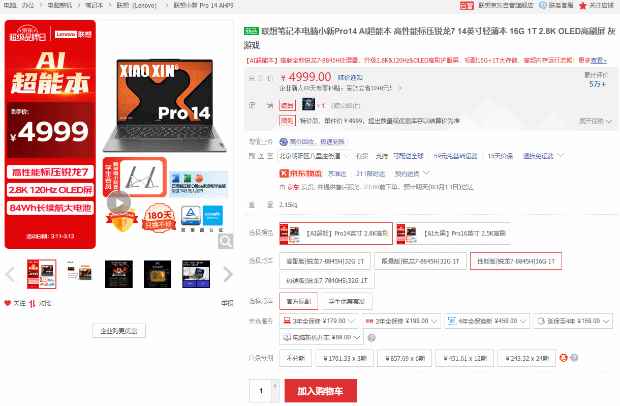Choose the bundle option beside 官方标配
This screenshot has height=406, width=620.
[x=346, y=301]
